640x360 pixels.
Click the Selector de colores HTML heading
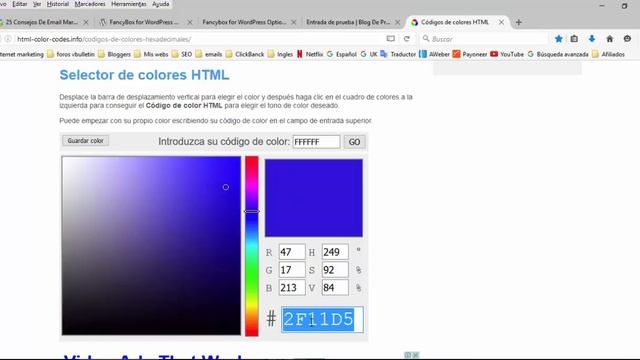[144, 75]
